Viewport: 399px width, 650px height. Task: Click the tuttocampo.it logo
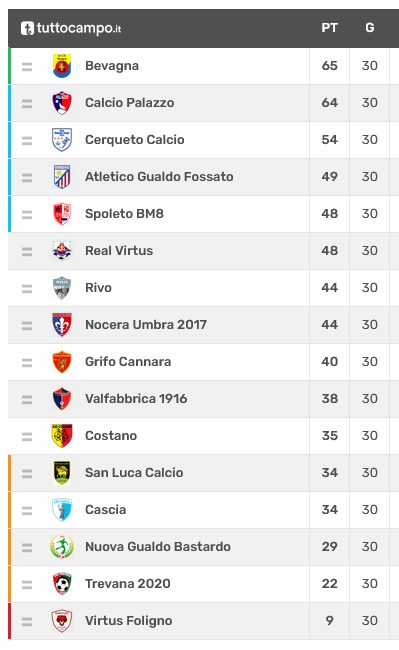[71, 28]
